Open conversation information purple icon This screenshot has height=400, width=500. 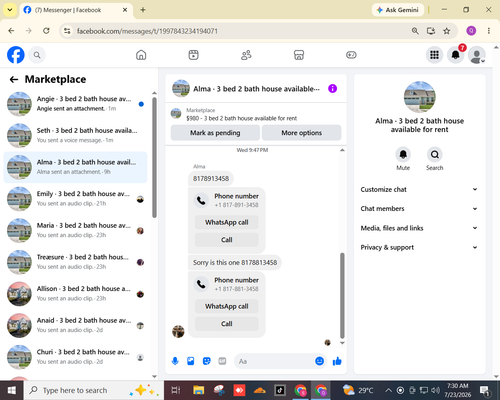[x=332, y=88]
